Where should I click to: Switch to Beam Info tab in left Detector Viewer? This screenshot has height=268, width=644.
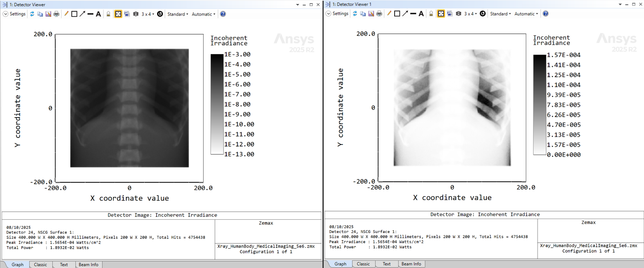coord(88,264)
